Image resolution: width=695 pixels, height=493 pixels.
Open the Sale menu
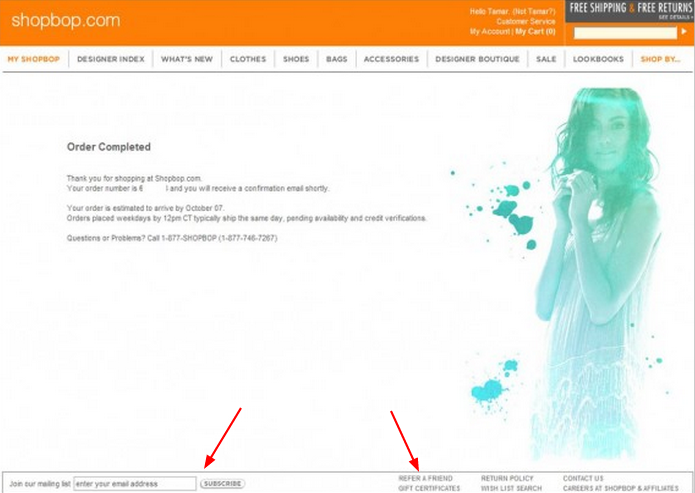click(546, 59)
